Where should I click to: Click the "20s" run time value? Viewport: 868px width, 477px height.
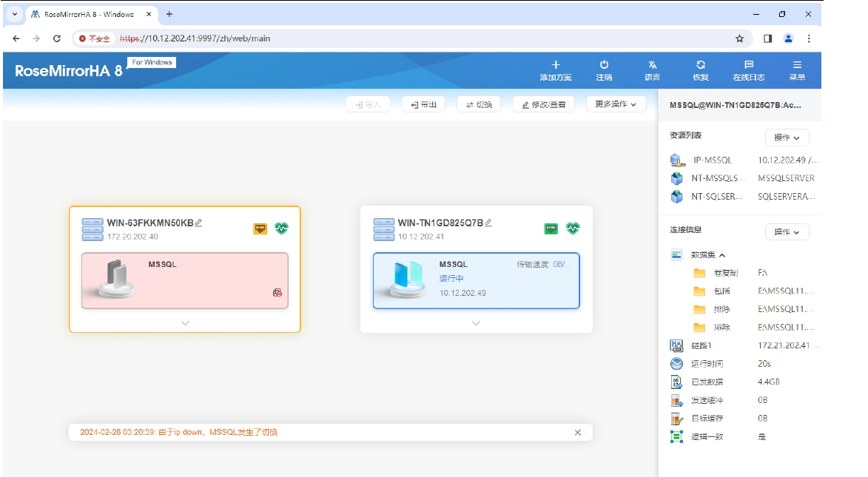(x=764, y=364)
